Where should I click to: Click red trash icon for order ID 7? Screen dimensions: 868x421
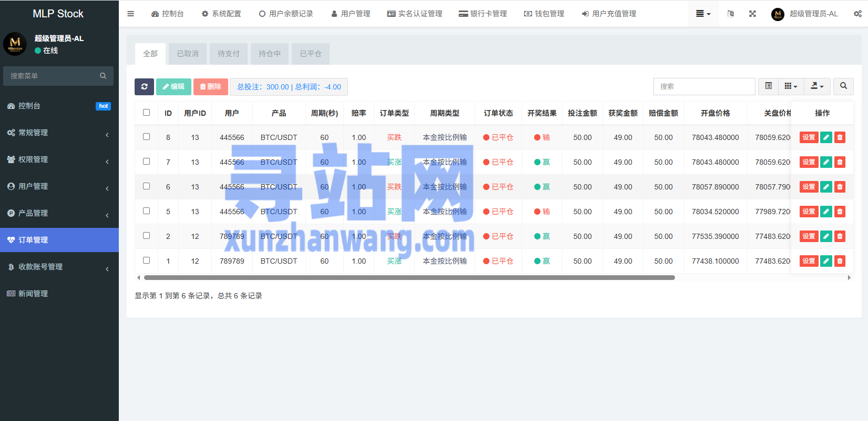coord(840,162)
